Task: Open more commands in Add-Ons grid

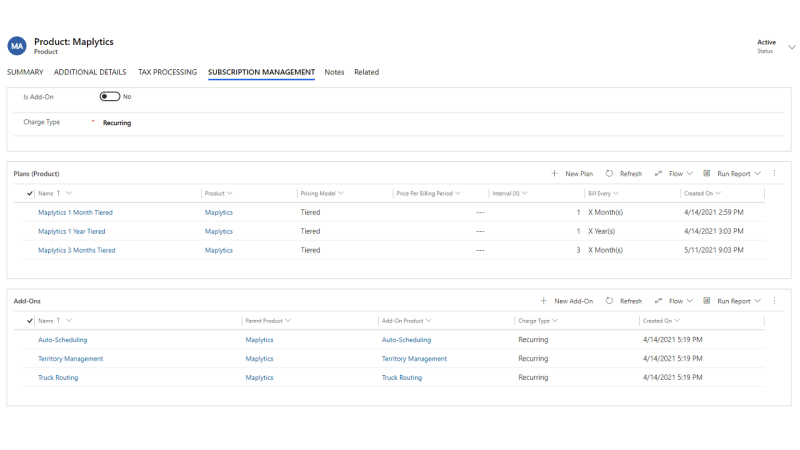Action: [x=774, y=301]
